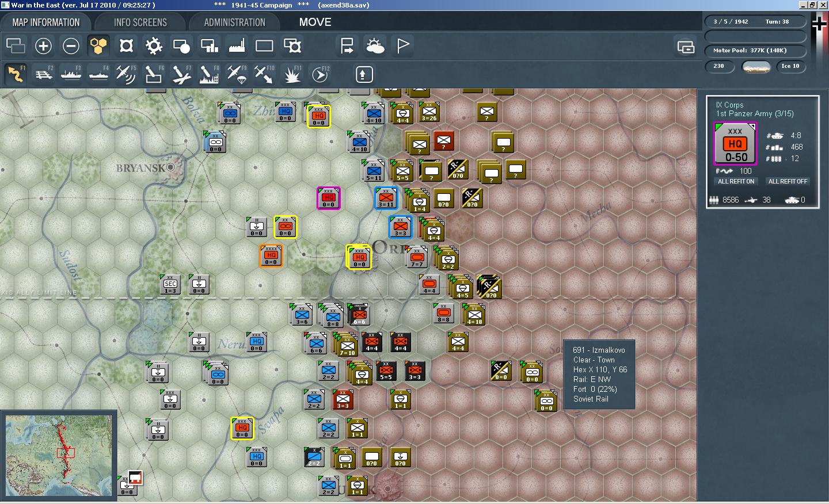Select the 5=11 infantry unit counter
The width and height of the screenshot is (829, 504).
(x=374, y=171)
